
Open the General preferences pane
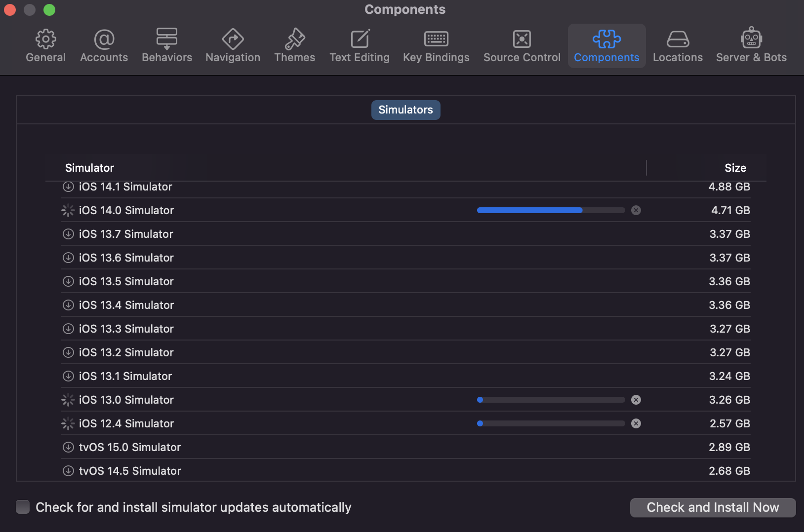(x=45, y=46)
